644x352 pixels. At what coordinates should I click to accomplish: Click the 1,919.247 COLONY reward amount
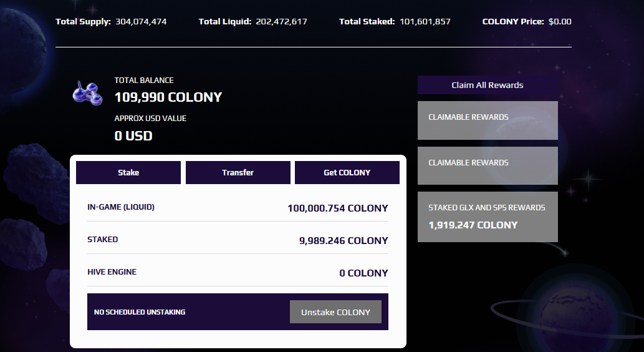[473, 225]
